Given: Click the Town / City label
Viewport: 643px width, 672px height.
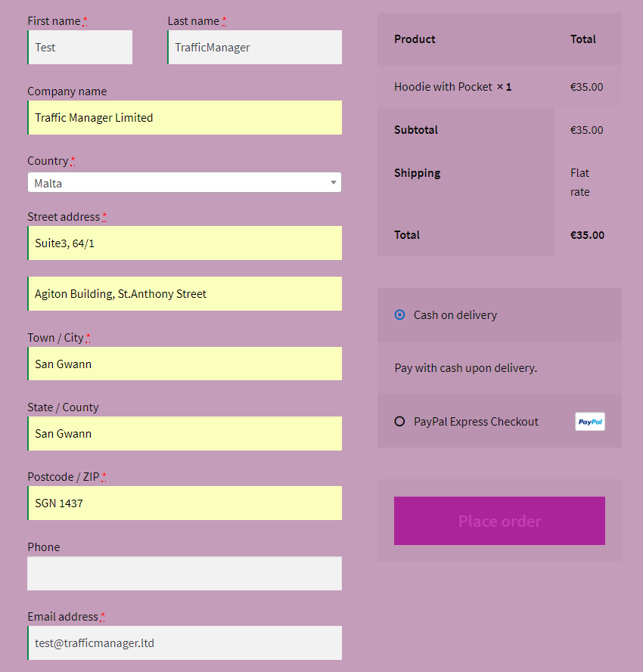Looking at the screenshot, I should click(55, 338).
